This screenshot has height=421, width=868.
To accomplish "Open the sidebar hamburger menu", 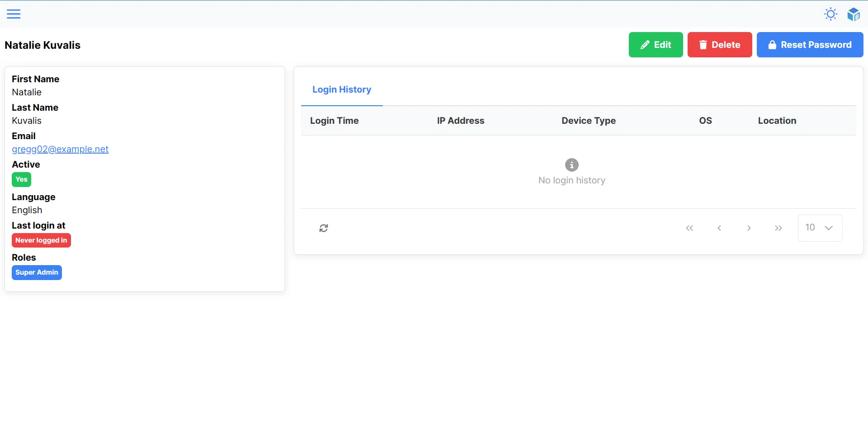I will pyautogui.click(x=14, y=14).
